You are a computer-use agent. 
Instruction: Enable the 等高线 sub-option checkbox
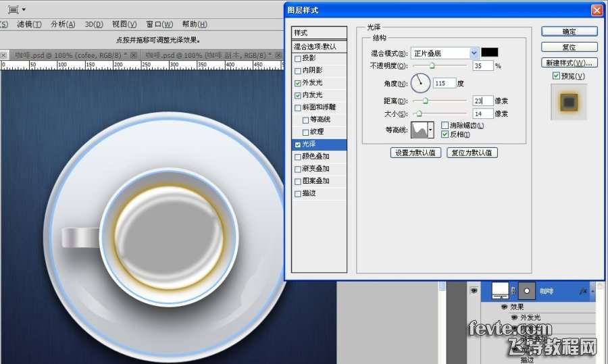(x=305, y=120)
